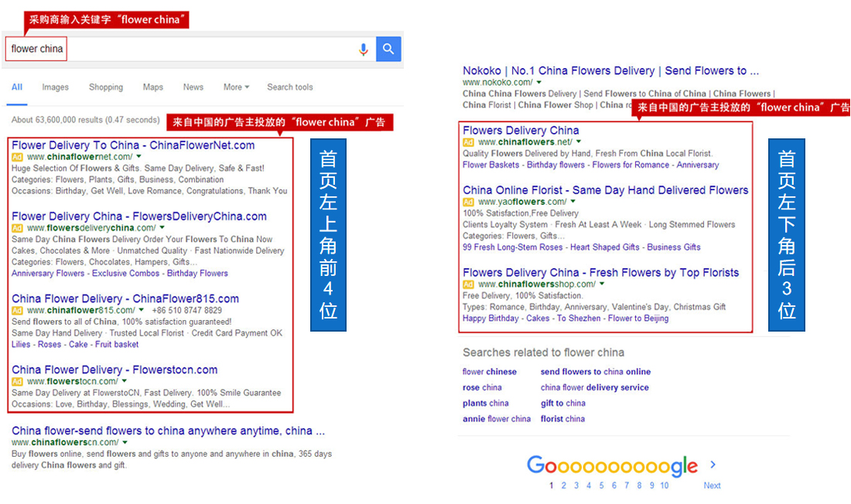
Task: Click the 'Flower Baskets' sitelink
Action: coord(490,165)
